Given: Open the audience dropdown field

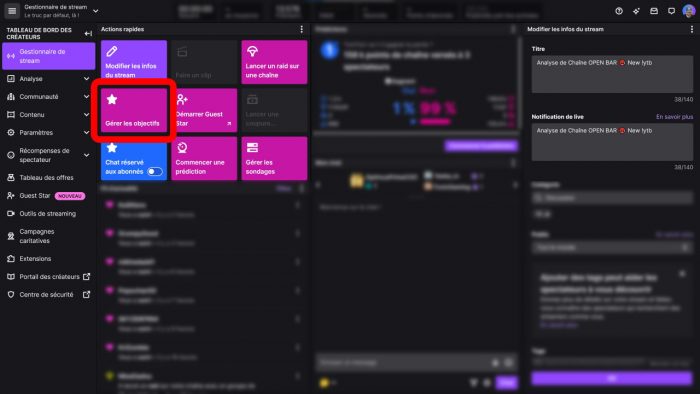Looking at the screenshot, I should click(612, 247).
